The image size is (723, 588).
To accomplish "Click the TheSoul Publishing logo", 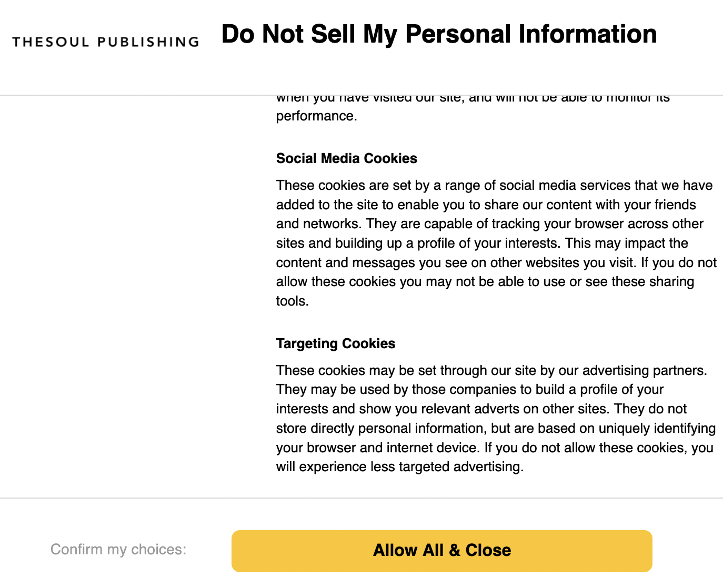I will click(x=104, y=40).
